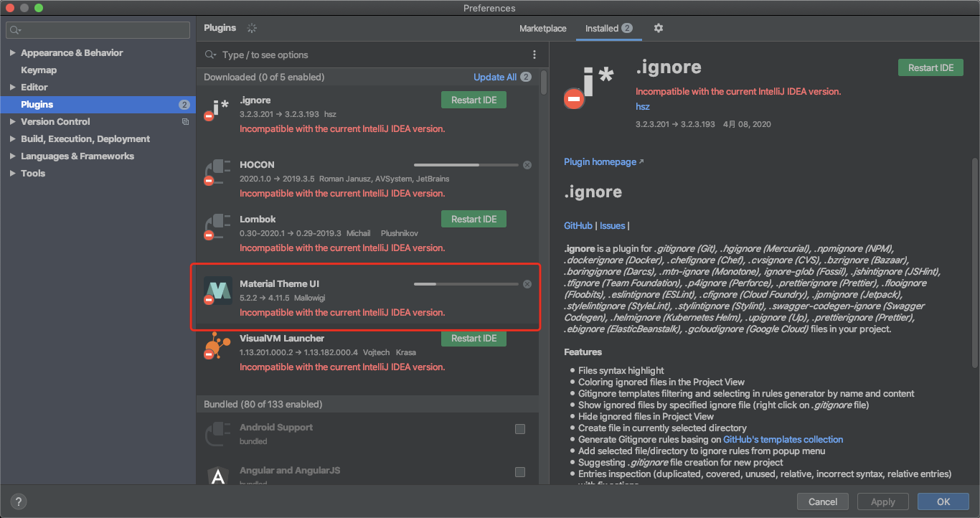Expand Languages & Frameworks node
The width and height of the screenshot is (980, 518).
(x=12, y=156)
